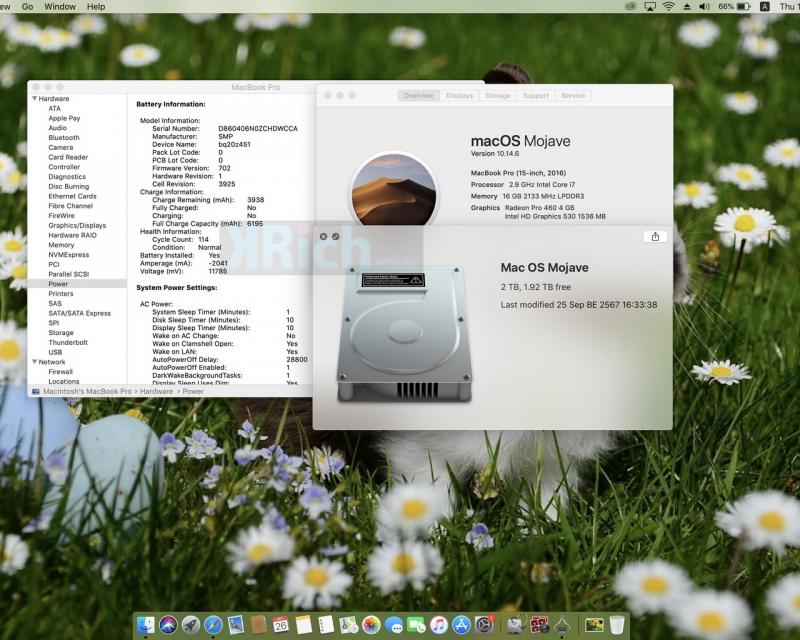Click the 'Battery Information:' heading
The height and width of the screenshot is (640, 800).
pos(170,104)
